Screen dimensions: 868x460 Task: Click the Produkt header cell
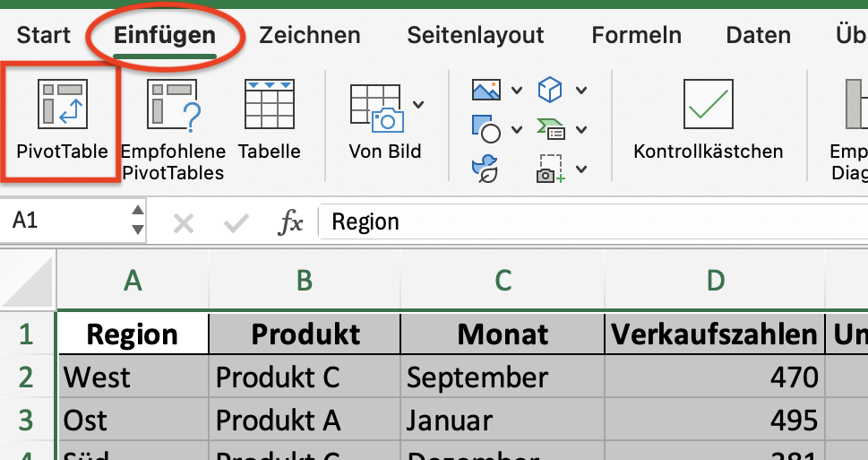(x=305, y=334)
